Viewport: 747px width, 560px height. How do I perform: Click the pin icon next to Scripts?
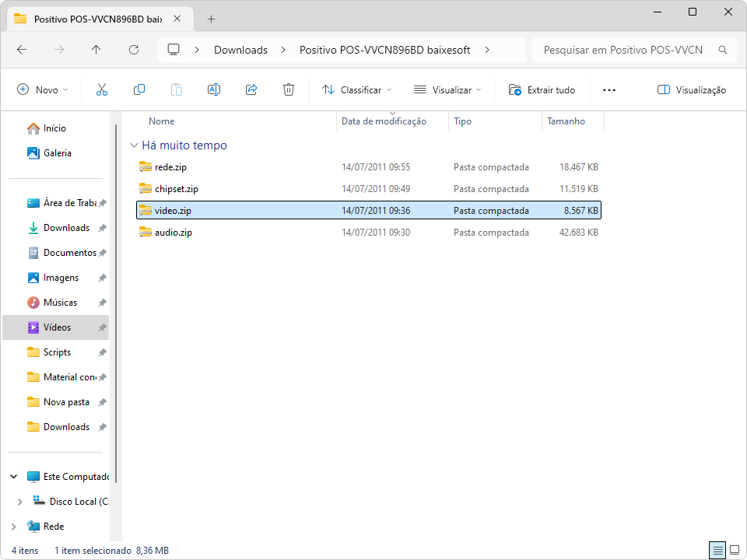point(102,352)
